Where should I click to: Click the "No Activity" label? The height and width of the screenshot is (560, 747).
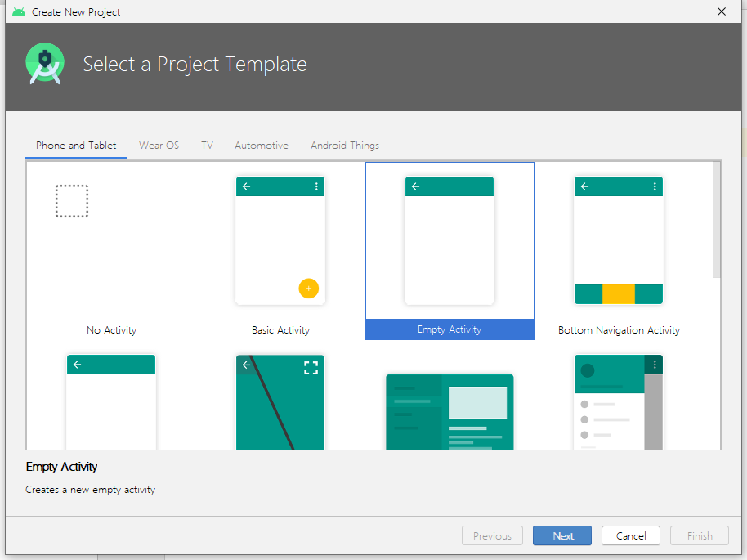pyautogui.click(x=111, y=329)
